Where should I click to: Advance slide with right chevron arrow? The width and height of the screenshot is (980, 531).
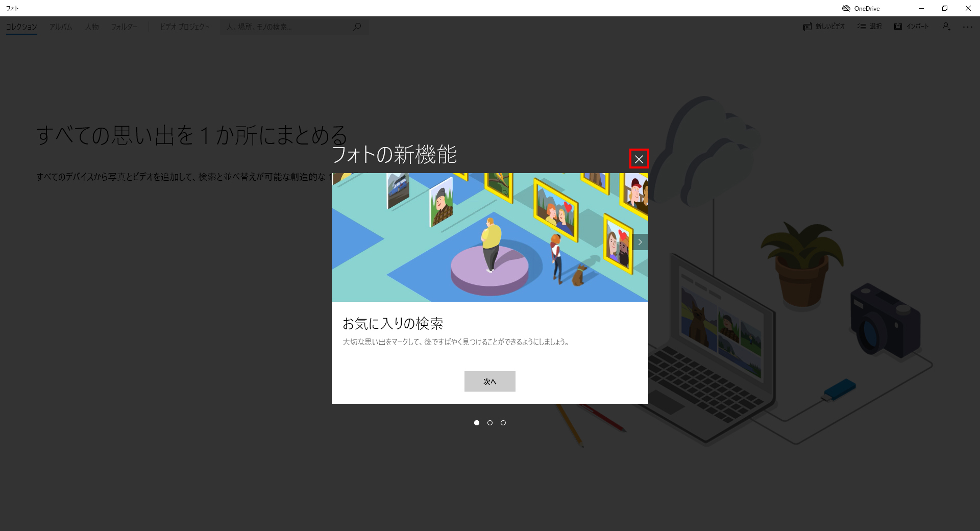(640, 242)
